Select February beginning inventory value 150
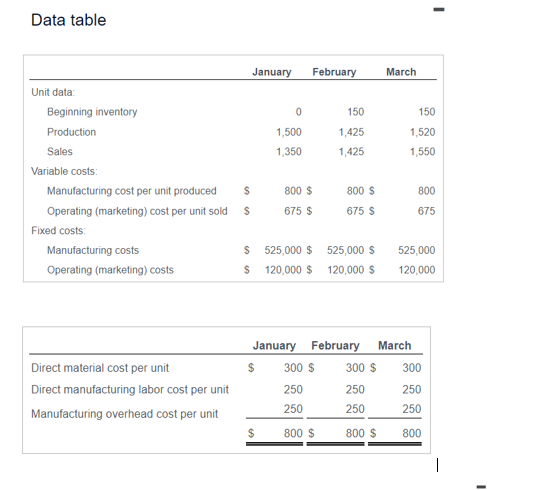 point(355,112)
